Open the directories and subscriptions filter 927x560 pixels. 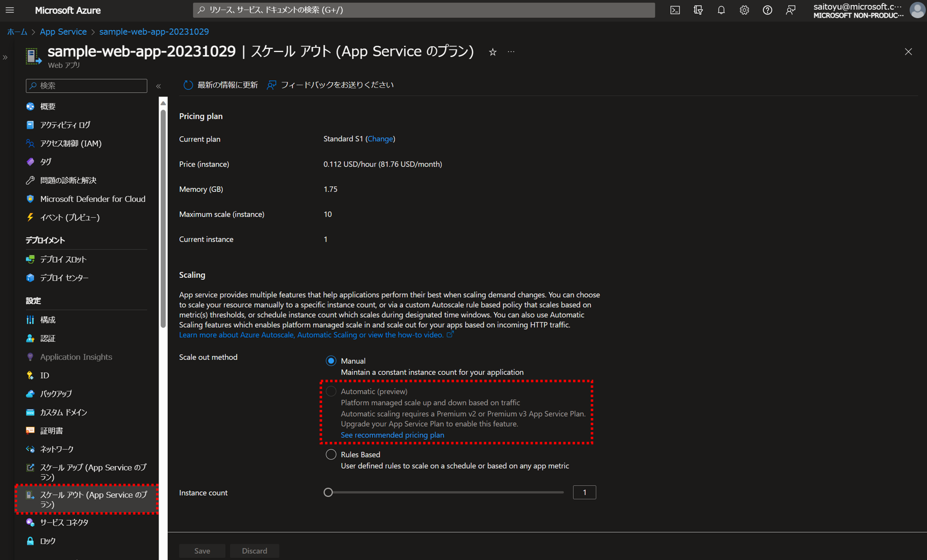(x=698, y=10)
